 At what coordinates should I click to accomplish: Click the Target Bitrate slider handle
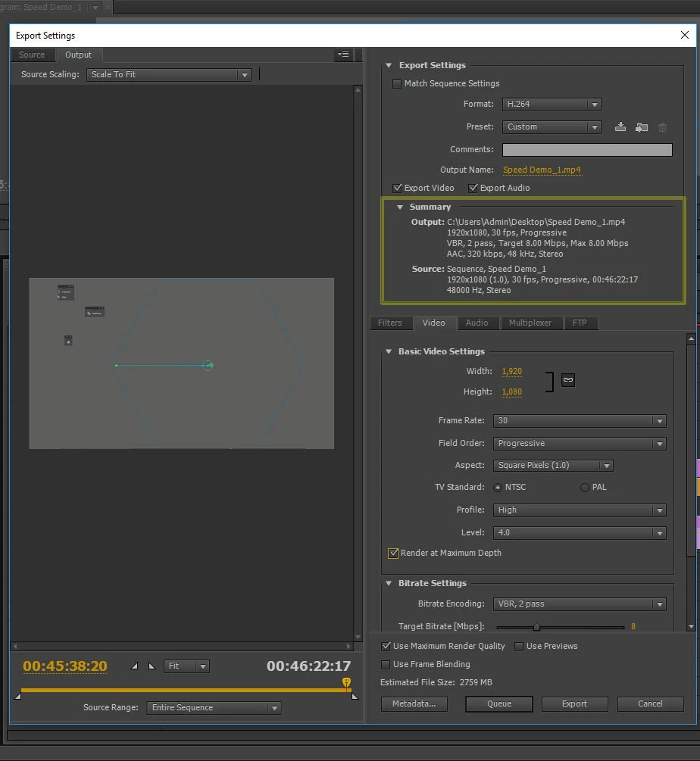click(x=536, y=627)
